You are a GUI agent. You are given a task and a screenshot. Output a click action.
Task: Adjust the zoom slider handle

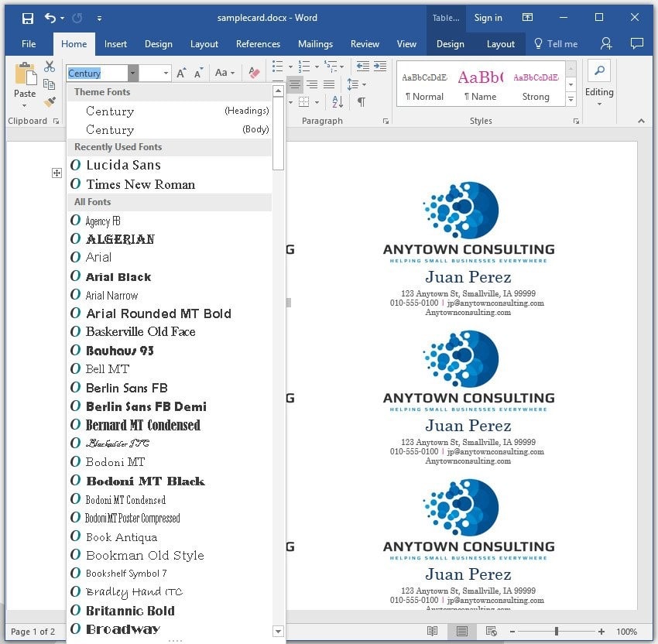[x=557, y=631]
